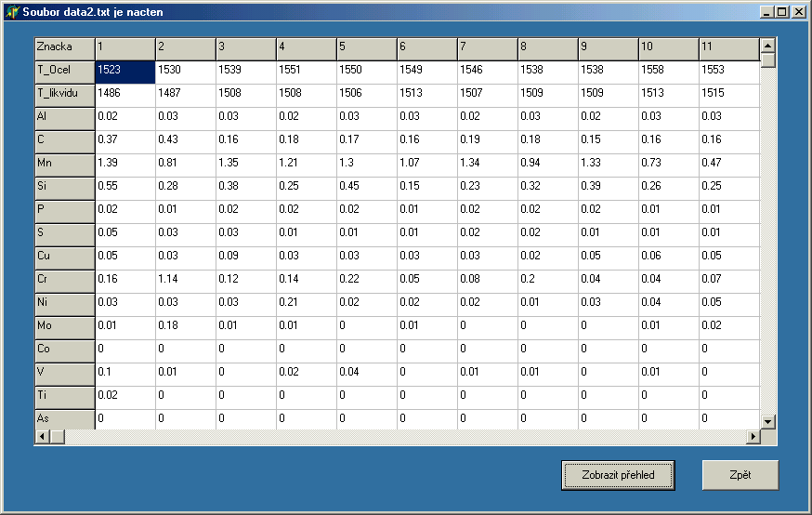Screen dimensions: 812x515
Task: Click the T_Ocel row header
Action: 65,73
